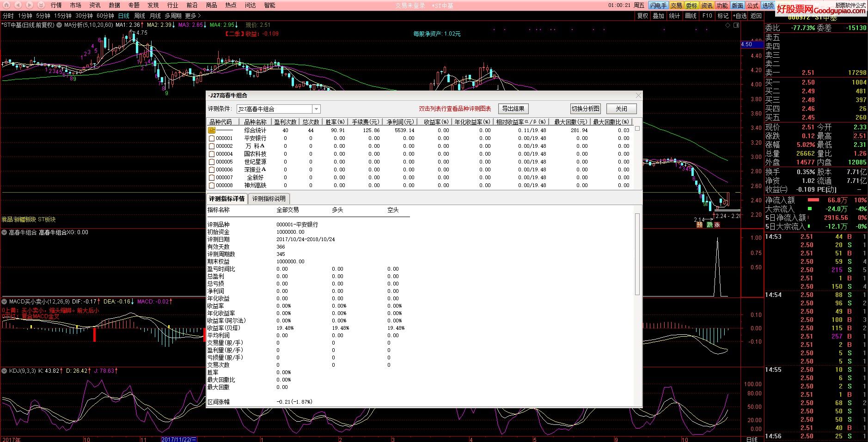Click the 交易 button in the top right toolbar
The image size is (868, 442).
coord(676,6)
